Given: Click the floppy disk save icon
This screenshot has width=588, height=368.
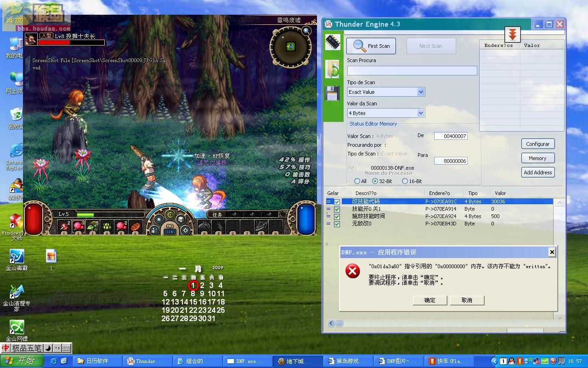Looking at the screenshot, I should tap(332, 93).
